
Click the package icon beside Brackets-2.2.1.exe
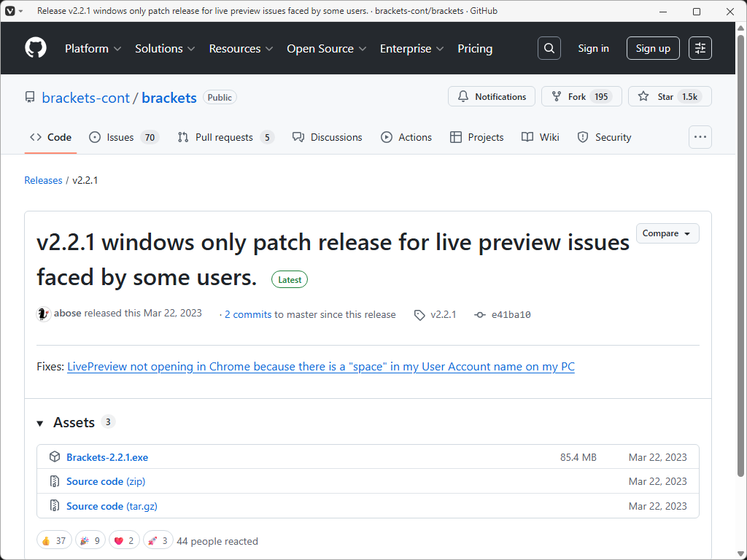click(55, 456)
